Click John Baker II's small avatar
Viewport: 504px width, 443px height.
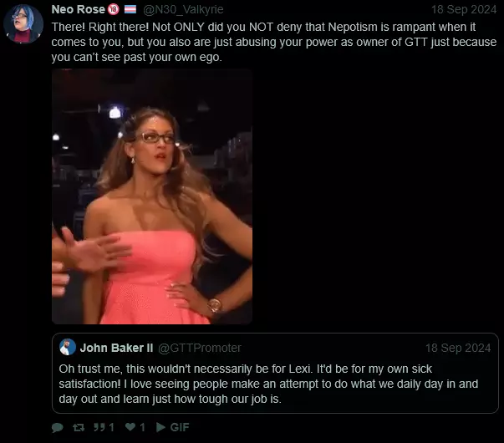click(68, 348)
